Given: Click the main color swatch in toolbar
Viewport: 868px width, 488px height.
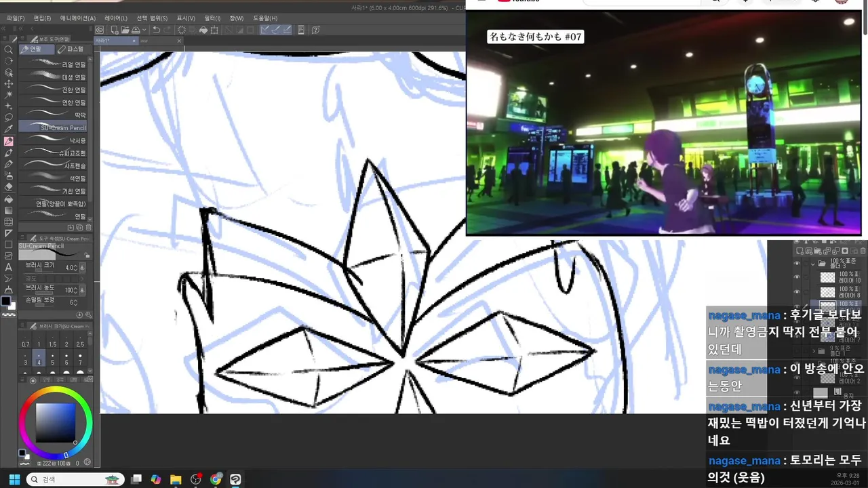Looking at the screenshot, I should pos(5,300).
